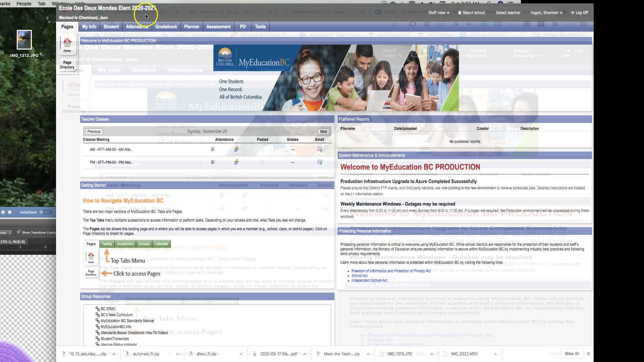
Task: Open the Planner tab
Action: (x=192, y=26)
